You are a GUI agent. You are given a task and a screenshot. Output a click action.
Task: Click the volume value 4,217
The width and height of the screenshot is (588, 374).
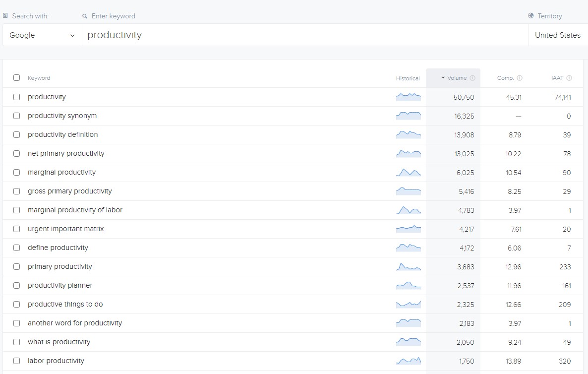pos(467,229)
